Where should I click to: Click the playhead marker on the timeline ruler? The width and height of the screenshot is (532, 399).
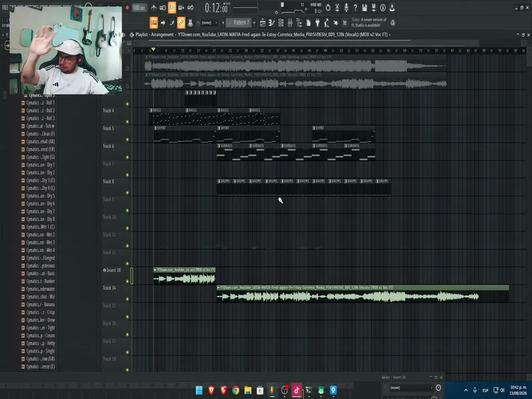(x=154, y=50)
